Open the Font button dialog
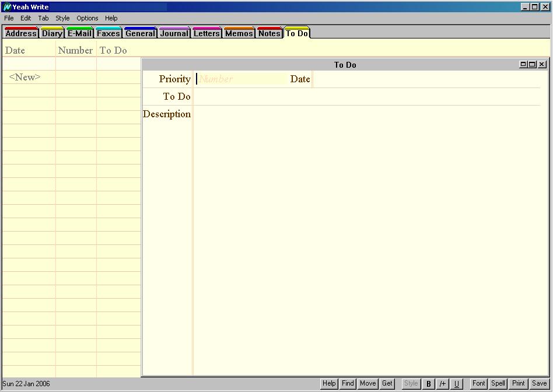 (x=478, y=384)
